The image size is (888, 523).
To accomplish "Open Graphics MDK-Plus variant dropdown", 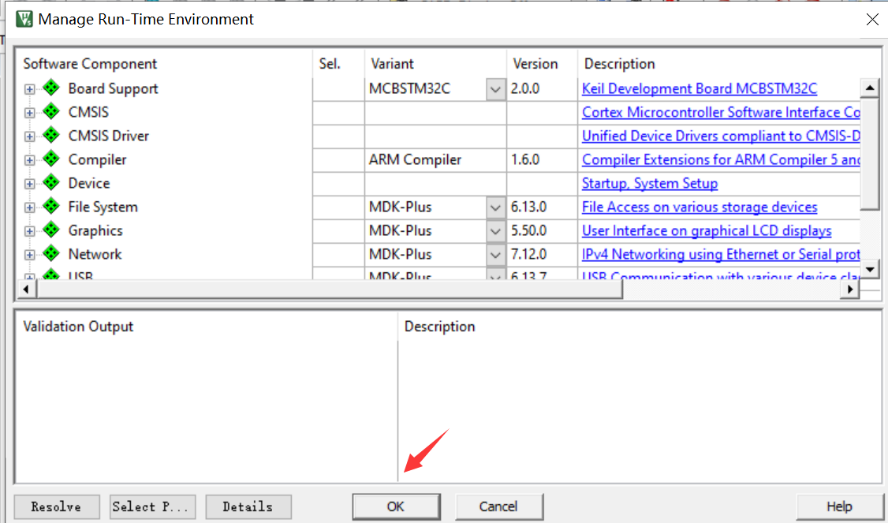I will [x=495, y=231].
